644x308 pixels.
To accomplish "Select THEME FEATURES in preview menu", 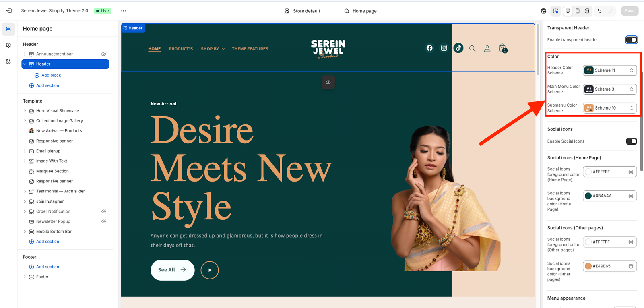I will [x=250, y=49].
